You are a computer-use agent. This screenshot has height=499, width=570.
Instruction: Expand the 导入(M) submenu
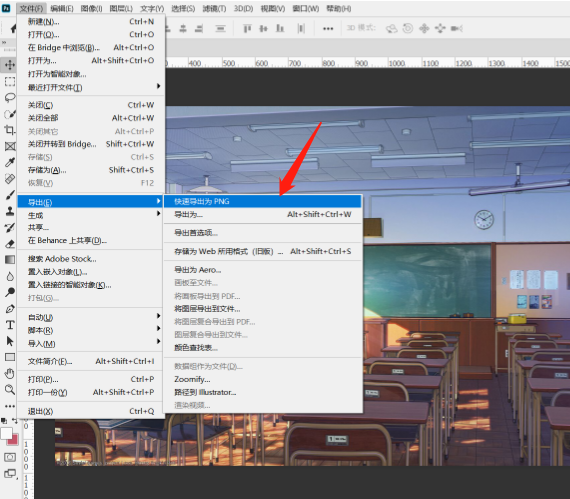[91, 343]
